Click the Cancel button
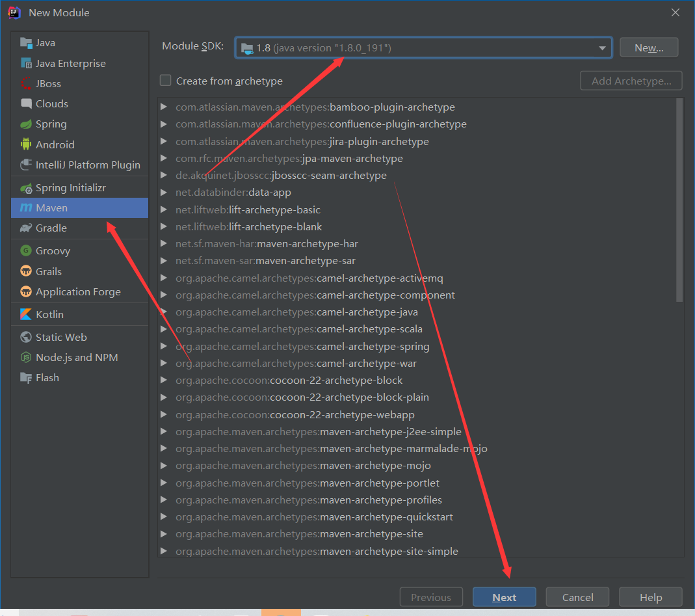 [x=577, y=597]
